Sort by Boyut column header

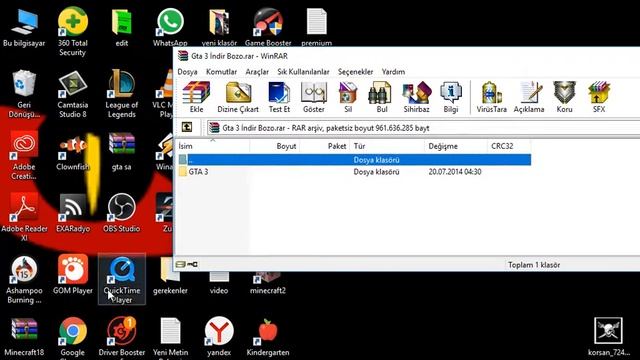pyautogui.click(x=274, y=146)
